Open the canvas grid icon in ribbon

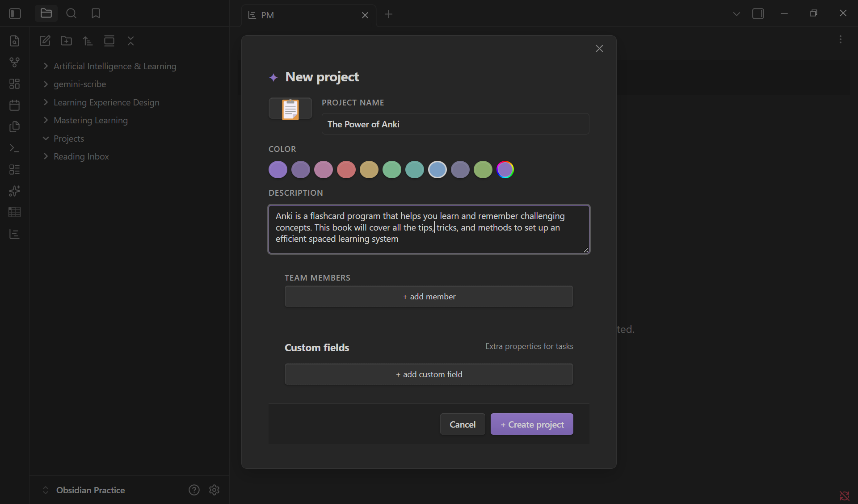point(15,84)
